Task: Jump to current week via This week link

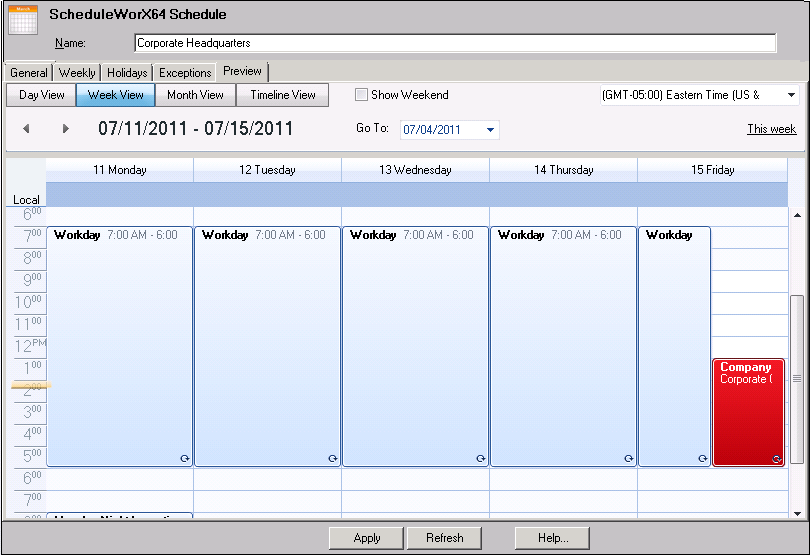Action: pos(771,129)
